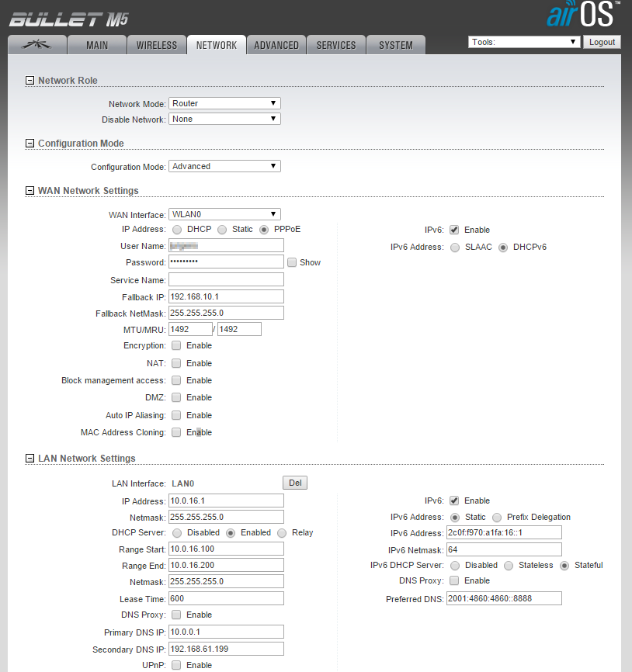The height and width of the screenshot is (672, 632).
Task: Click Logout
Action: pyautogui.click(x=602, y=41)
